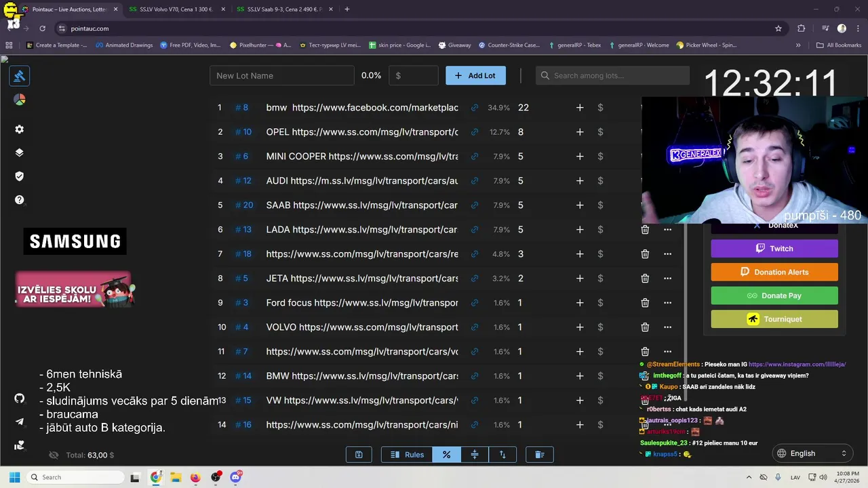The height and width of the screenshot is (488, 868).
Task: Click the browser address bar
Action: (420, 28)
